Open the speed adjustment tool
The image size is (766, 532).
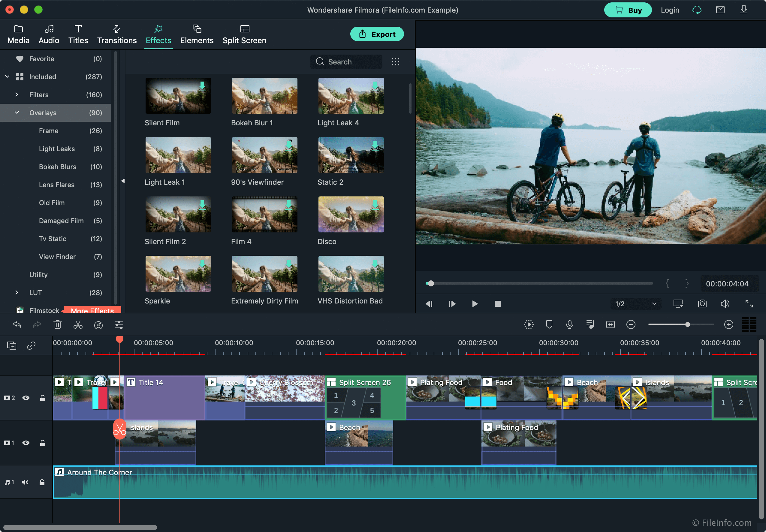pyautogui.click(x=98, y=324)
